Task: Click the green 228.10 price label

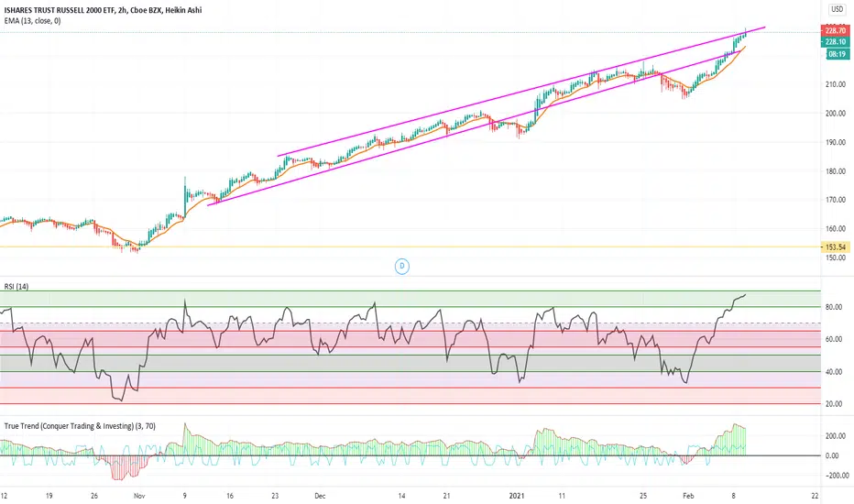Action: 835,42
